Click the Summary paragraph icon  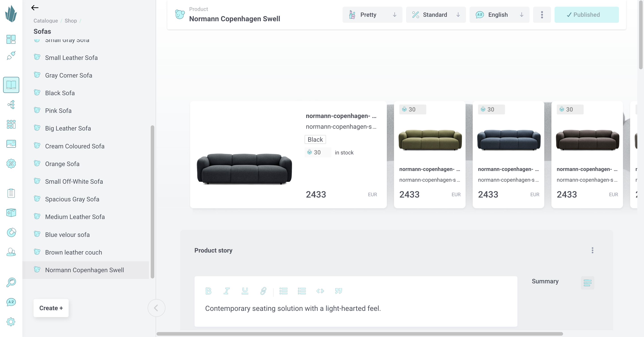click(x=587, y=283)
